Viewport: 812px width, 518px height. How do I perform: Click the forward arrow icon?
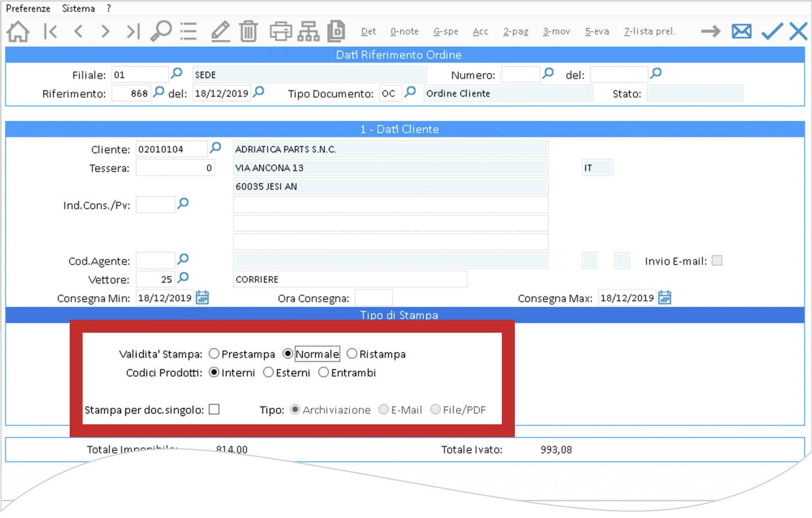coord(711,32)
